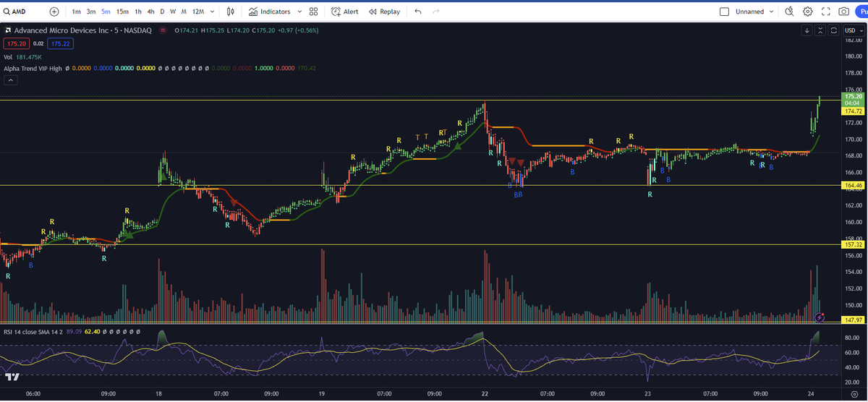Viewport: 868px width, 402px height.
Task: Click the date label 23 on time axis
Action: coord(648,394)
